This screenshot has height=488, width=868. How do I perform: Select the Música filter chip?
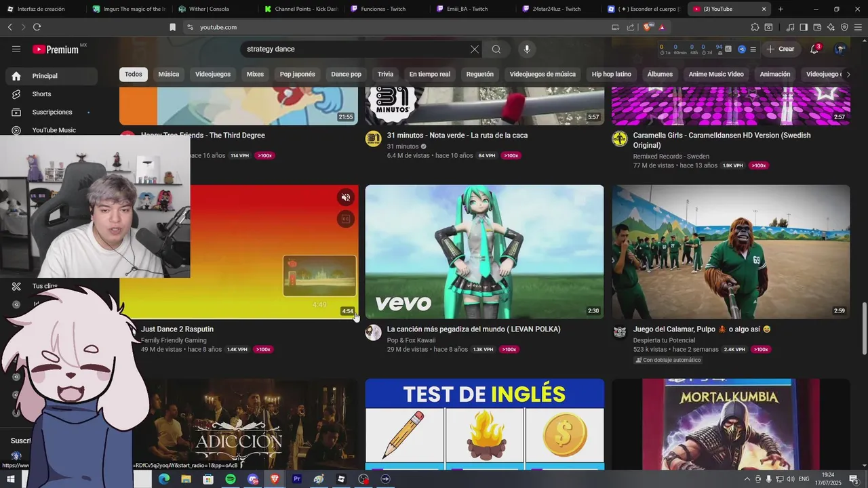click(x=169, y=74)
